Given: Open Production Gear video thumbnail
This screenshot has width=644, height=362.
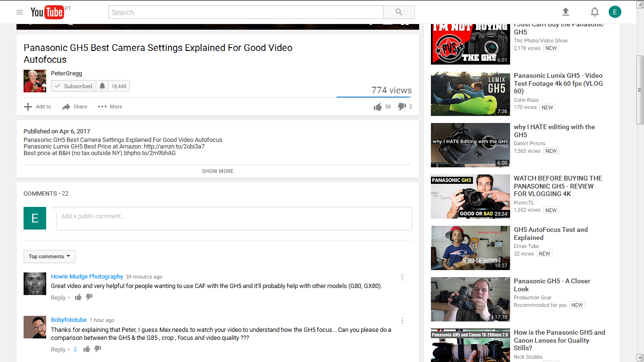Looking at the screenshot, I should (471, 299).
